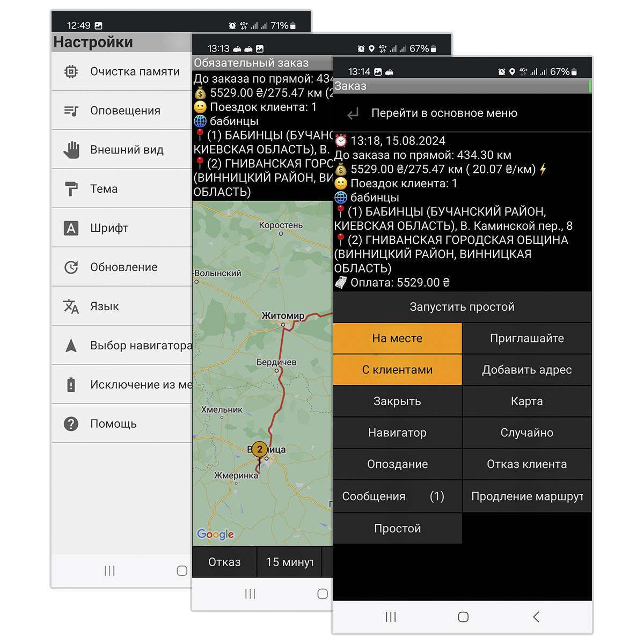Tap the Android back navigation arrow
This screenshot has width=644, height=644.
(x=536, y=617)
